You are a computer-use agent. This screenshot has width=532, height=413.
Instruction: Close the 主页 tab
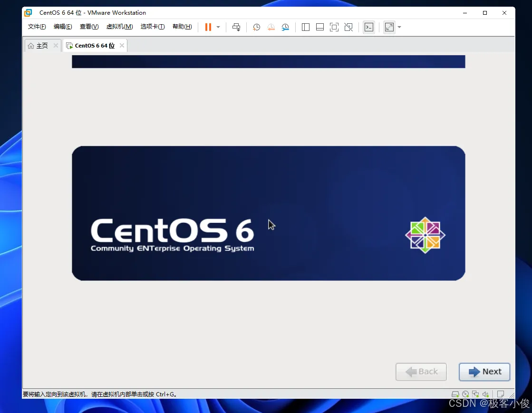pos(56,46)
